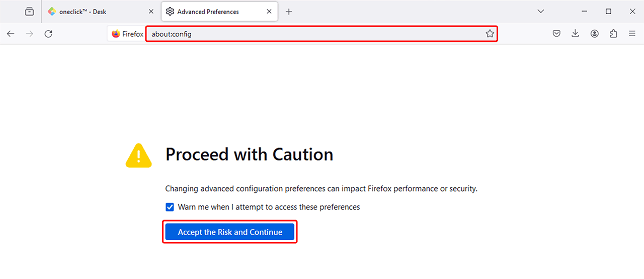Reload the current page
Screen dimensions: 644x279
pyautogui.click(x=48, y=34)
